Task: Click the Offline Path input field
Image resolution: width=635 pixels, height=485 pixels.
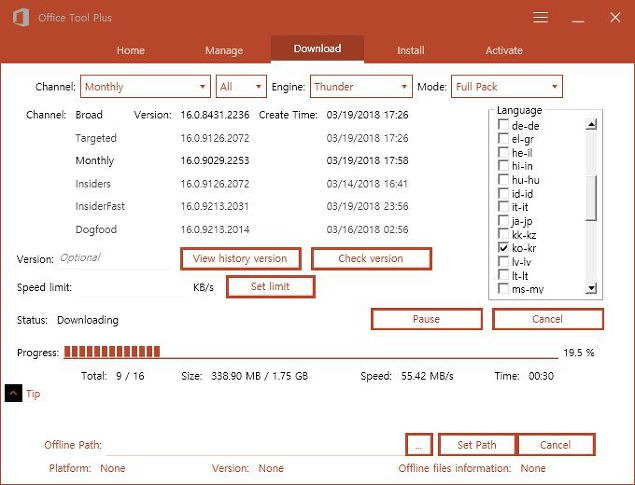Action: [x=254, y=445]
